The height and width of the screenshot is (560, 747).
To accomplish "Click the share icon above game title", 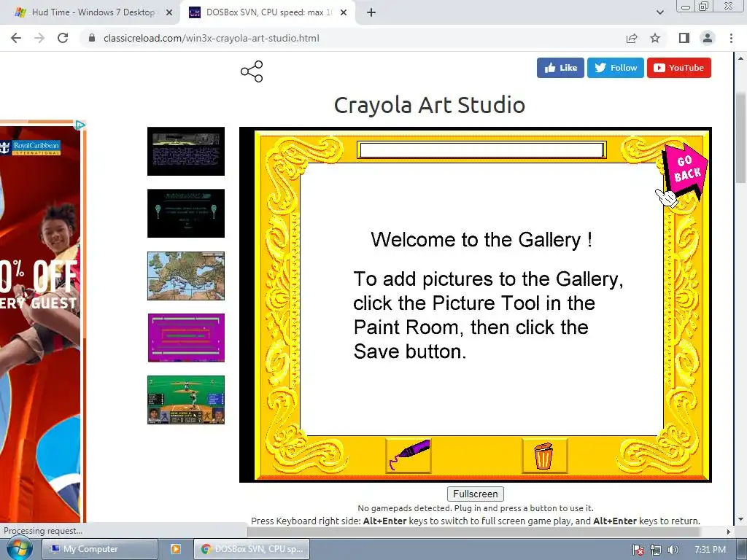I will (x=252, y=71).
